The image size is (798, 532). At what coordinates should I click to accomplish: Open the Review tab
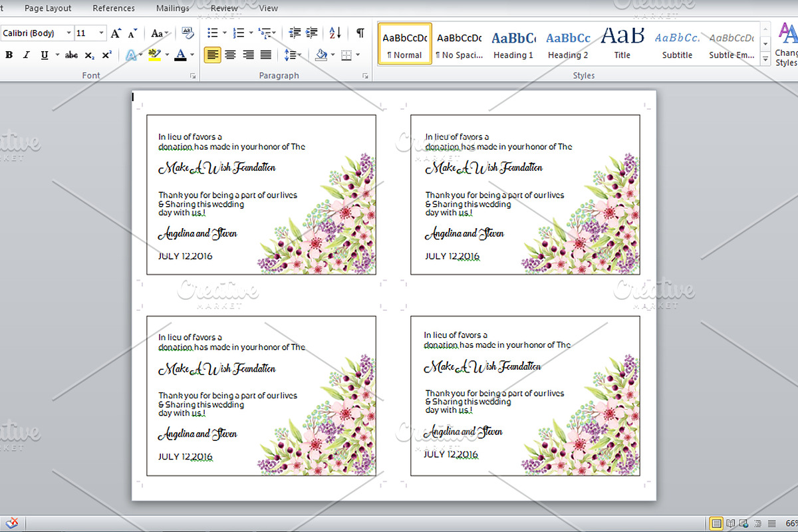[x=224, y=8]
